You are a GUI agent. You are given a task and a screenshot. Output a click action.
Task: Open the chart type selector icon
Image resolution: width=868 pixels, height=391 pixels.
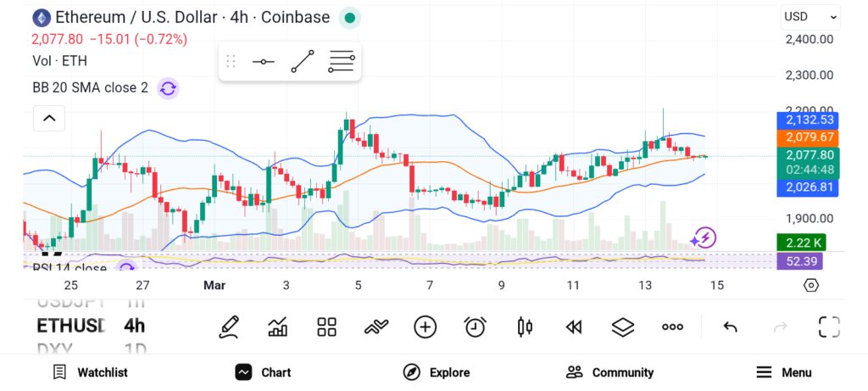point(278,327)
